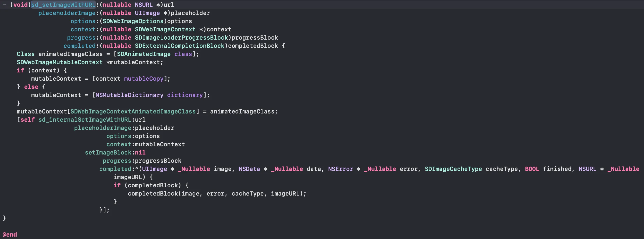Click the SDImageCacheType type name
The image size is (644, 239).
tap(453, 169)
